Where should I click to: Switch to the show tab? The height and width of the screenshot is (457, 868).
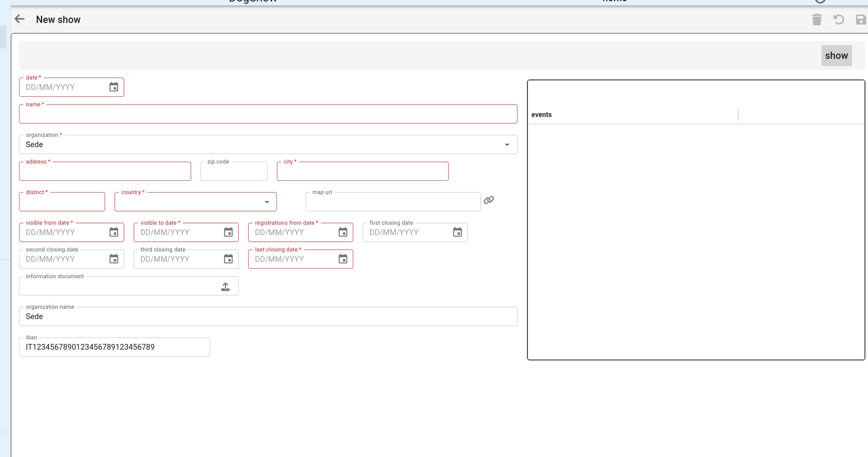coord(836,55)
